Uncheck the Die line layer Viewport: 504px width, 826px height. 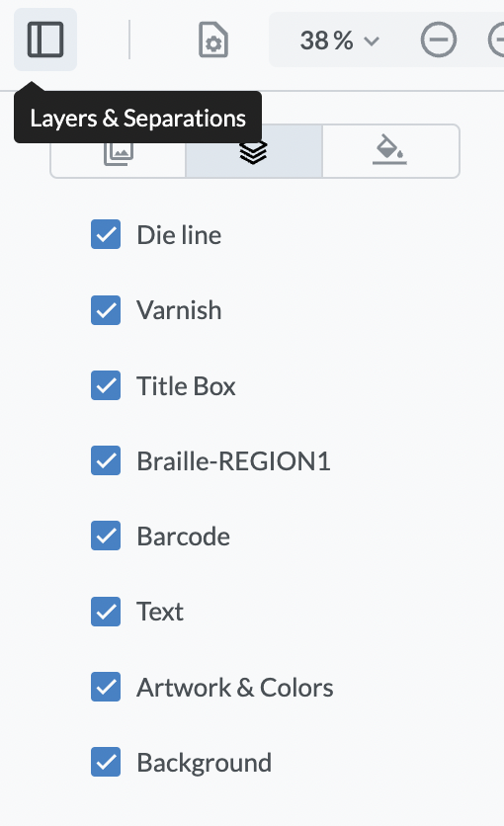(x=106, y=234)
